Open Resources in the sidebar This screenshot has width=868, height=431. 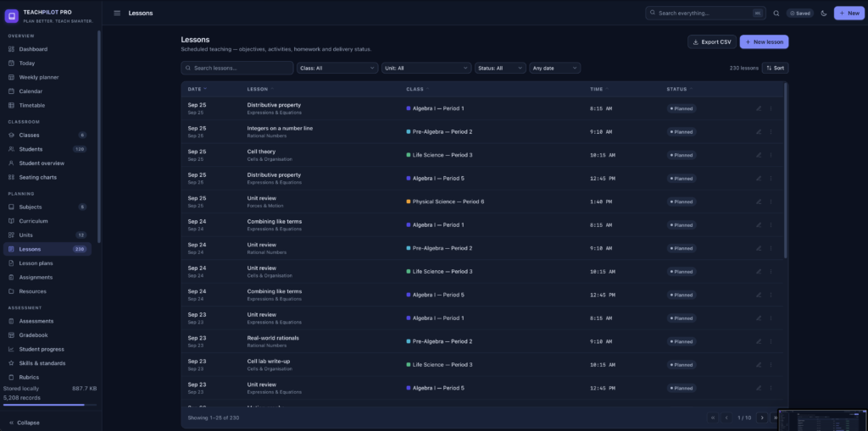point(47,291)
